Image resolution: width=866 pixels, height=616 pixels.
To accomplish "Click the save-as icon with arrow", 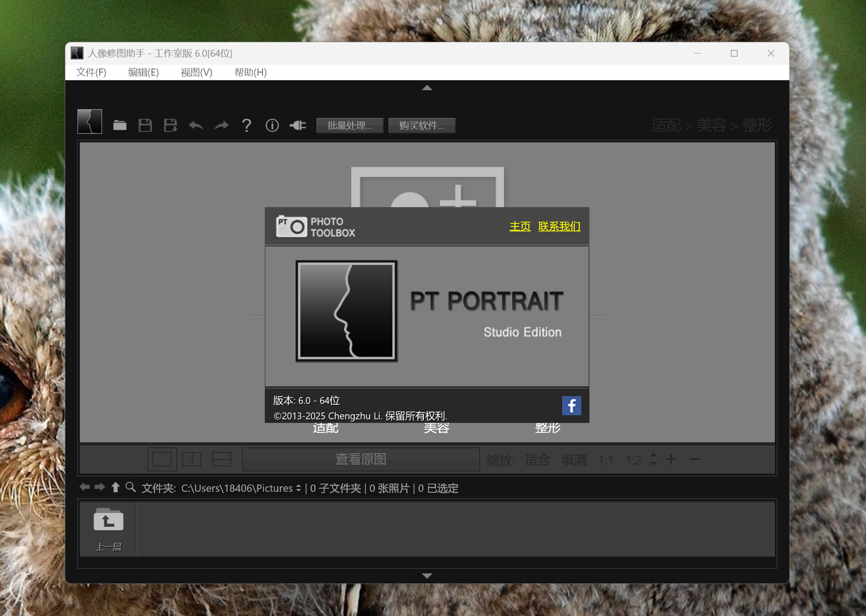I will 170,126.
